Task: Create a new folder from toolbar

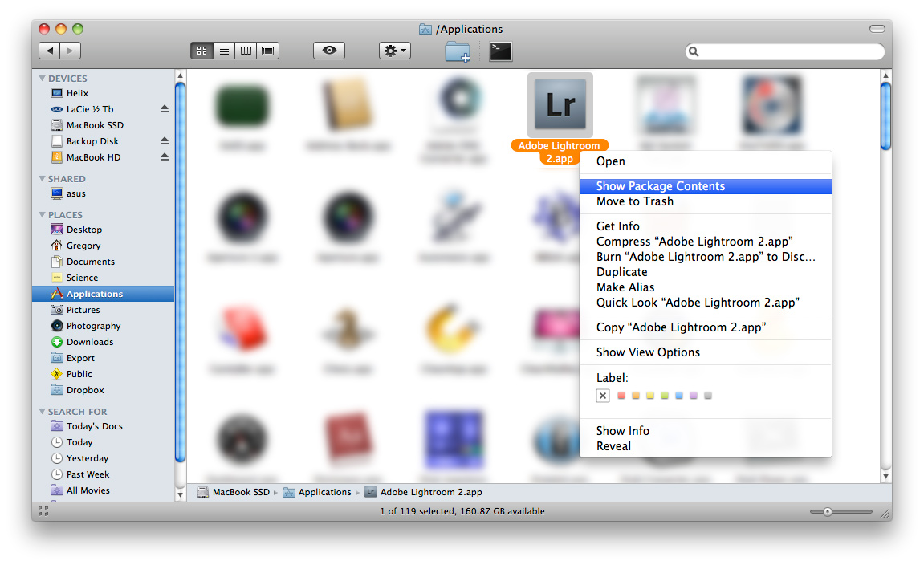Action: 458,51
